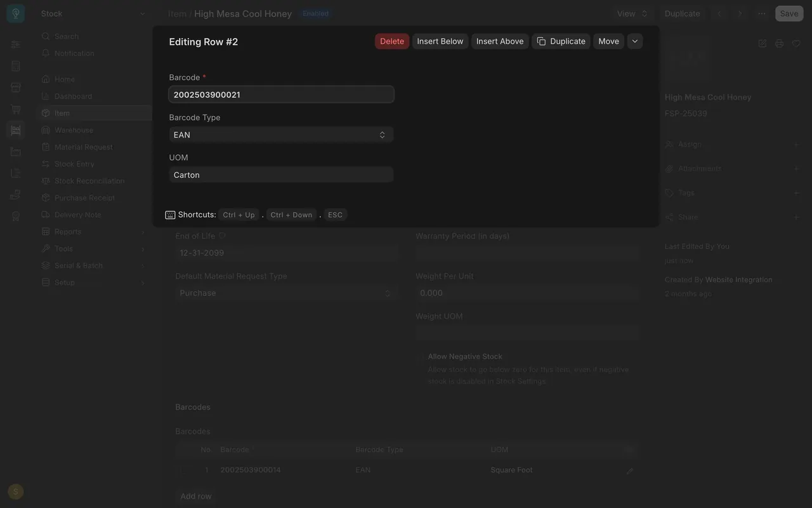Click the Share plus icon
812x508 pixels.
point(796,217)
